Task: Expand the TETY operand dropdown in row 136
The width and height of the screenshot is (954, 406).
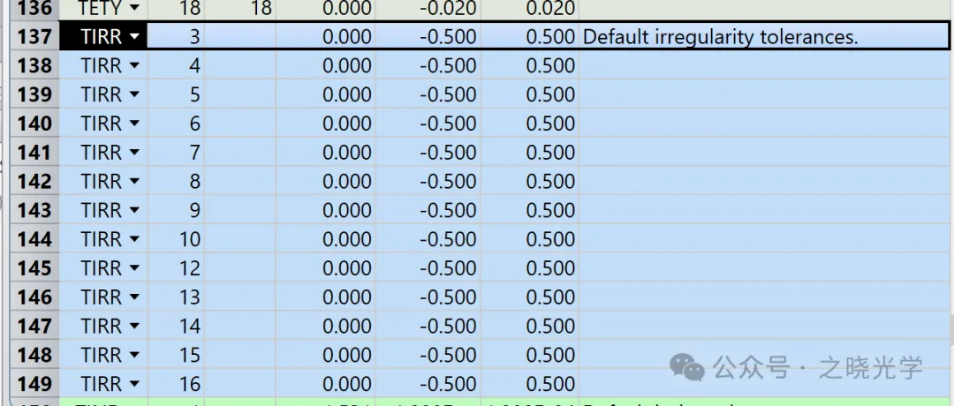Action: pyautogui.click(x=133, y=8)
